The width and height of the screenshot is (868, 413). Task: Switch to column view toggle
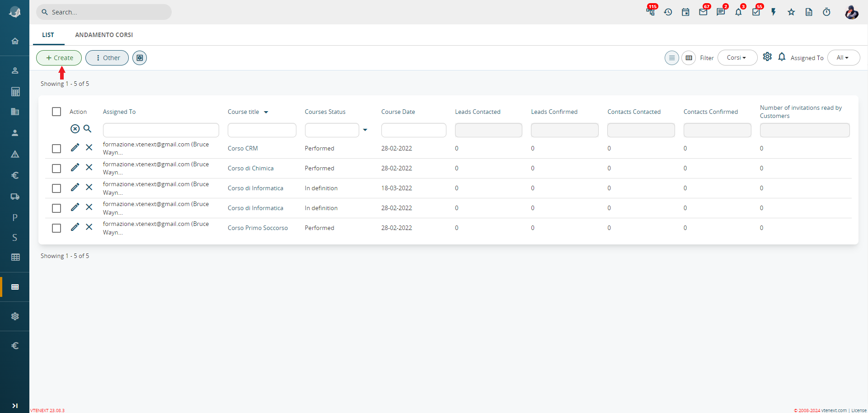coord(689,58)
